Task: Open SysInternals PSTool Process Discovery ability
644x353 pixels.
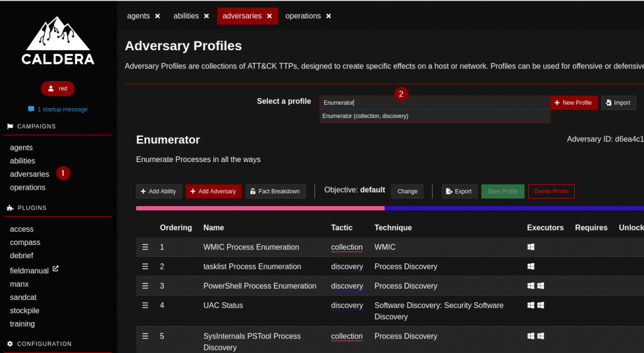Action: 252,342
